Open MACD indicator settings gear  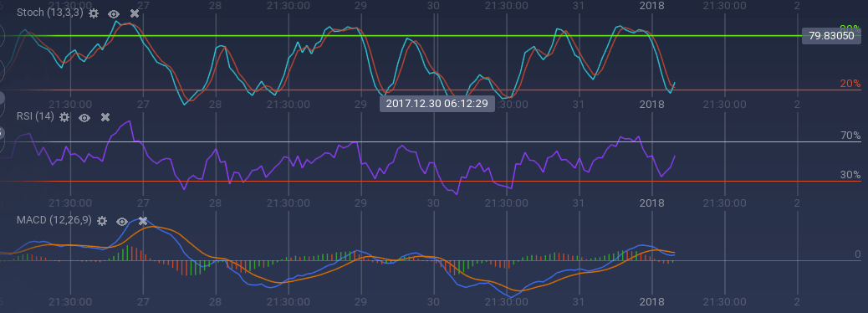click(x=102, y=221)
